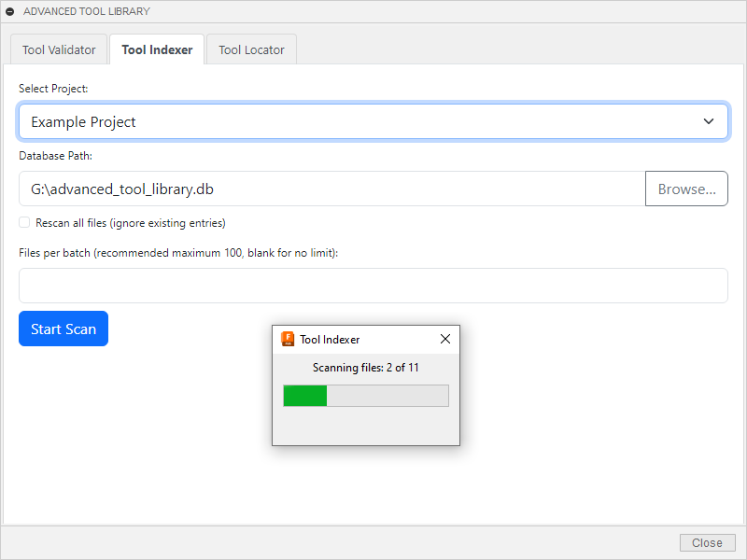This screenshot has width=747, height=560.
Task: Select the Tool Indexer tab
Action: click(x=157, y=49)
